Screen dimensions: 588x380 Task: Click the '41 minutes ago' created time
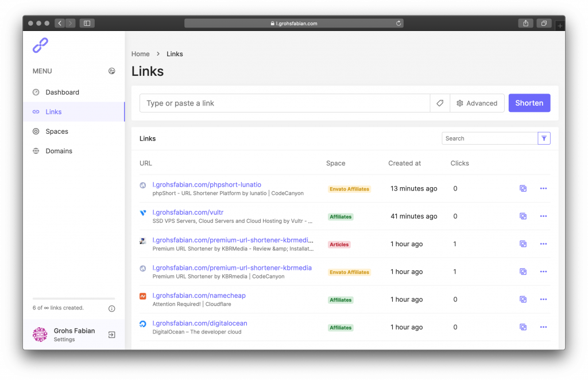click(413, 216)
